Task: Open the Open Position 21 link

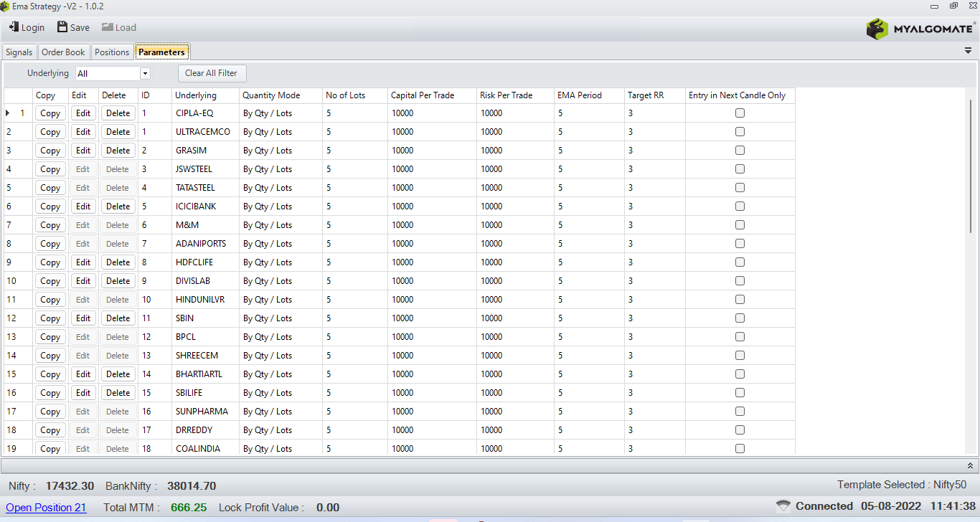Action: tap(46, 508)
